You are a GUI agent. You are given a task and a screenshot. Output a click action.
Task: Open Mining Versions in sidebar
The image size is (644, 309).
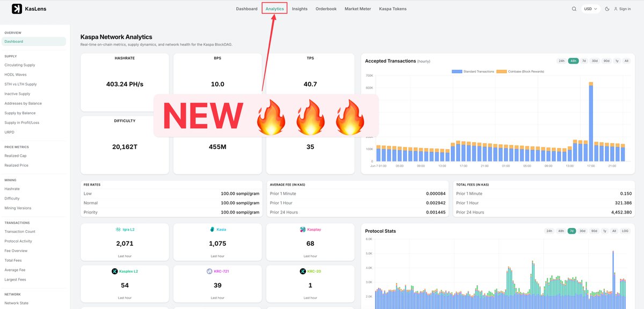[x=18, y=208]
